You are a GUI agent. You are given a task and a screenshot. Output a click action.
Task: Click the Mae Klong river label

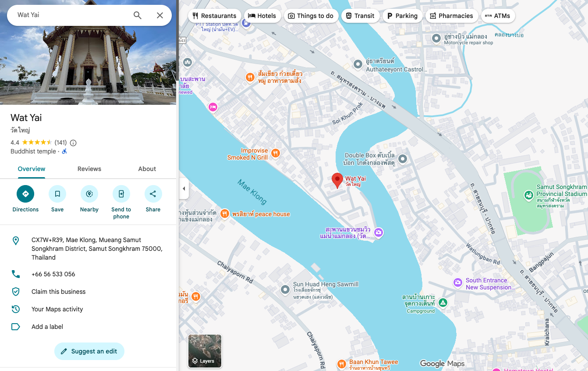(x=252, y=192)
